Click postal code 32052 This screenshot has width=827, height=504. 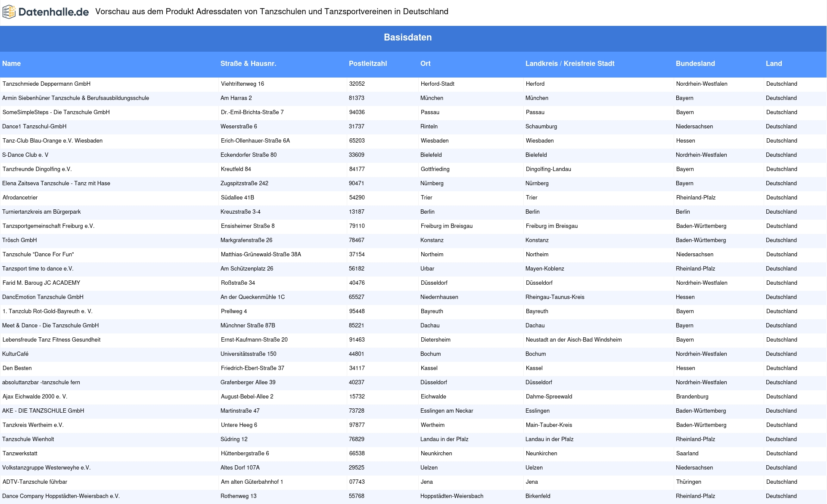click(357, 84)
